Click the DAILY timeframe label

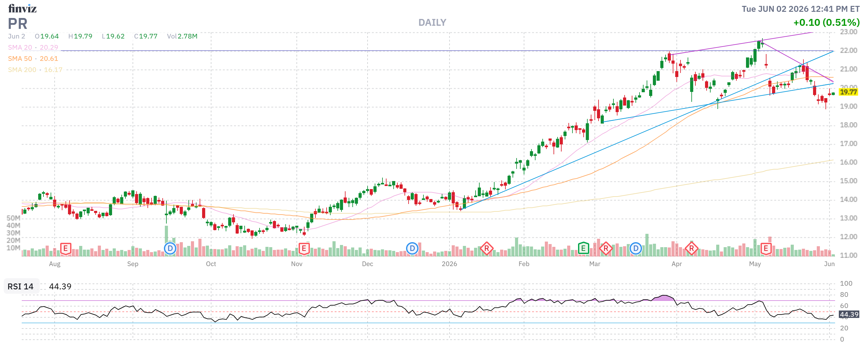pyautogui.click(x=432, y=23)
